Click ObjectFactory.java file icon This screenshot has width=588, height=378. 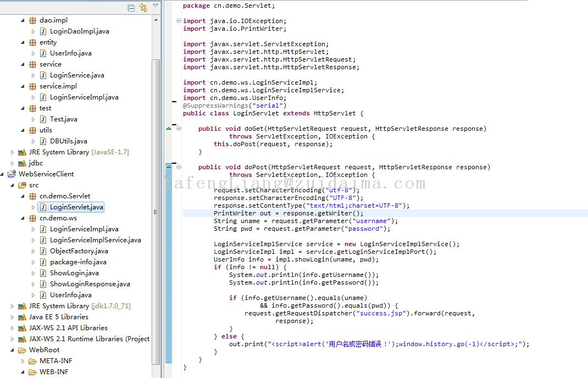(43, 251)
